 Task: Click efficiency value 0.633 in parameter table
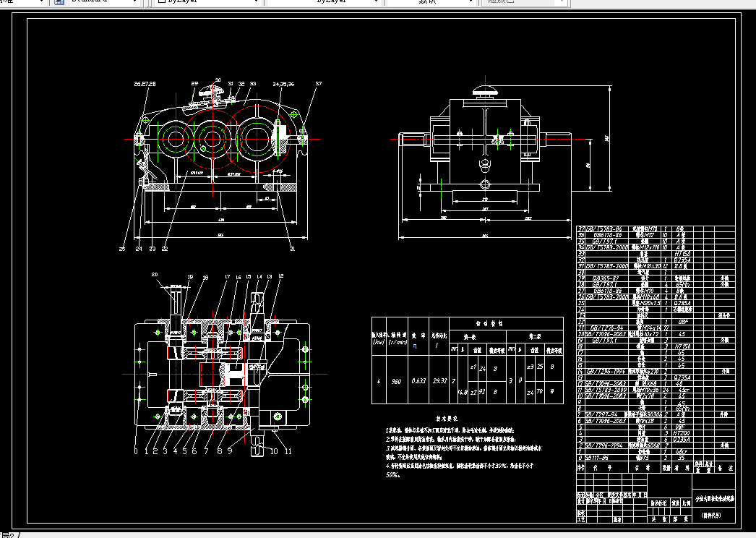click(x=418, y=380)
